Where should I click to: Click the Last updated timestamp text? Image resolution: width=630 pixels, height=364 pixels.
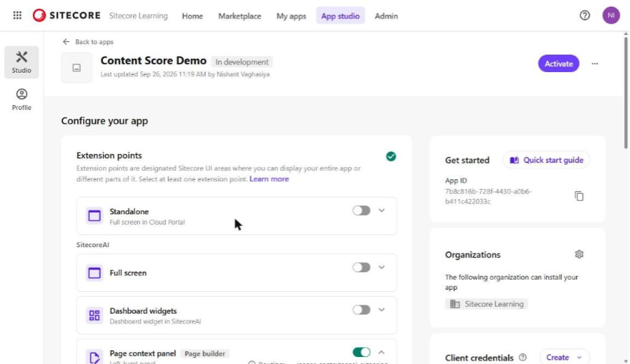[x=185, y=74]
